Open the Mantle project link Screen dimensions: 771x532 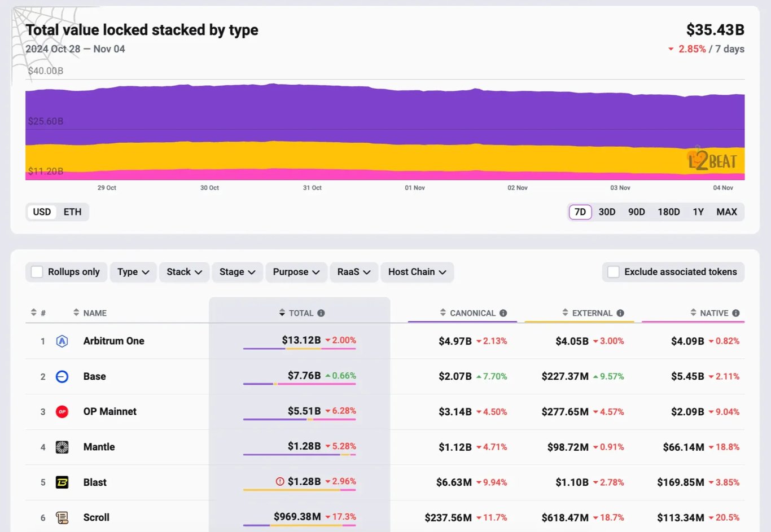tap(99, 447)
